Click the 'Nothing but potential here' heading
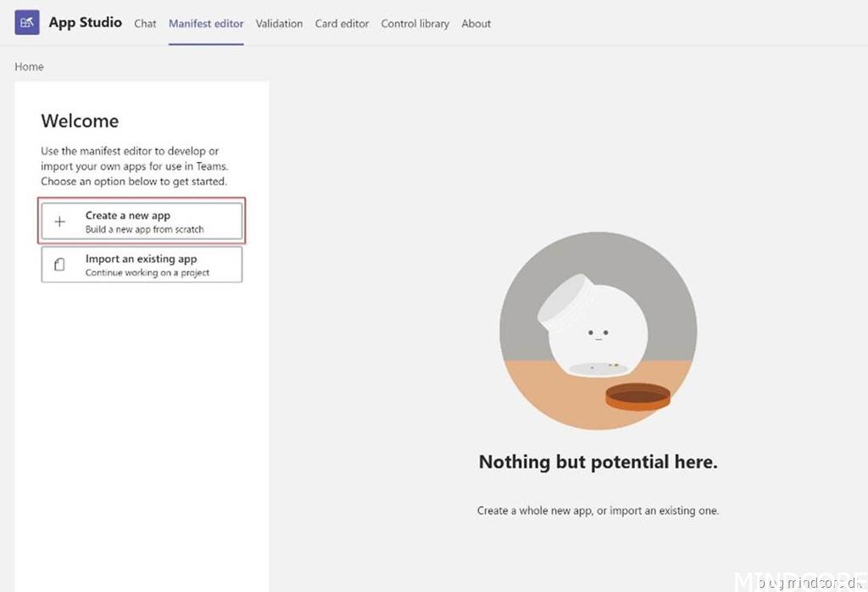Viewport: 868px width, 592px height. click(x=598, y=462)
